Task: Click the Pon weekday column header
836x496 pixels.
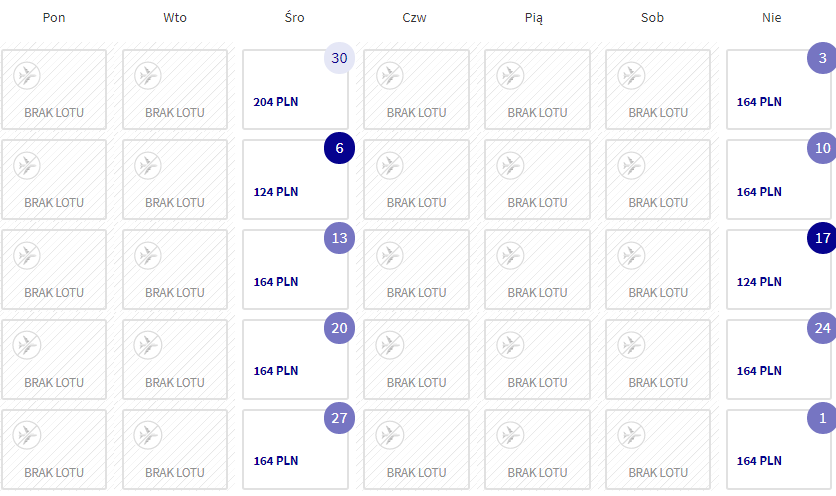Action: 54,18
